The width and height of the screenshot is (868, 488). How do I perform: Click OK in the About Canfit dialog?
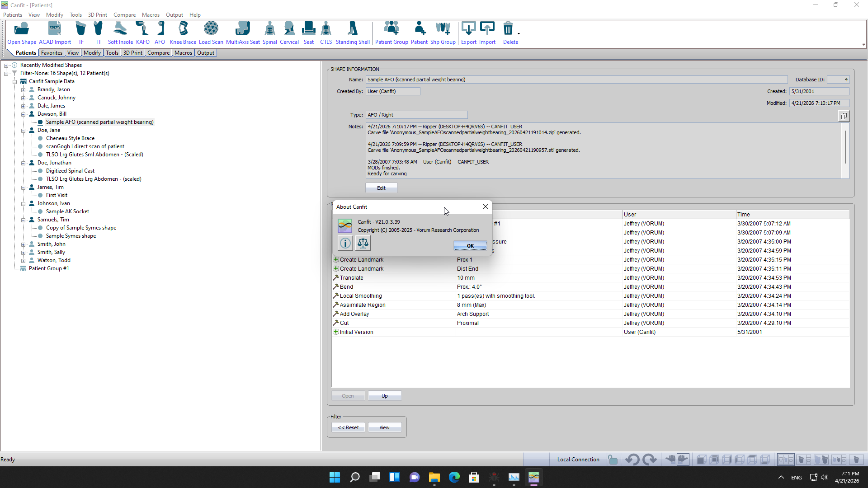(x=470, y=246)
